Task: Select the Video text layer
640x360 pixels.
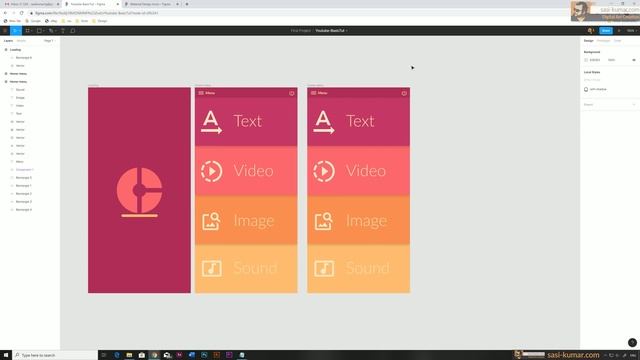Action: pos(20,106)
